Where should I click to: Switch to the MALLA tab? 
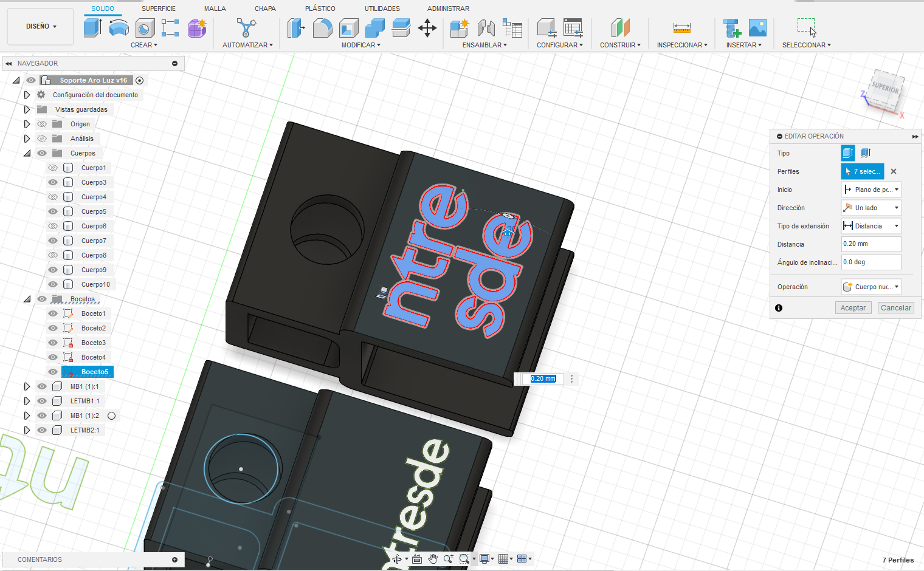[215, 9]
